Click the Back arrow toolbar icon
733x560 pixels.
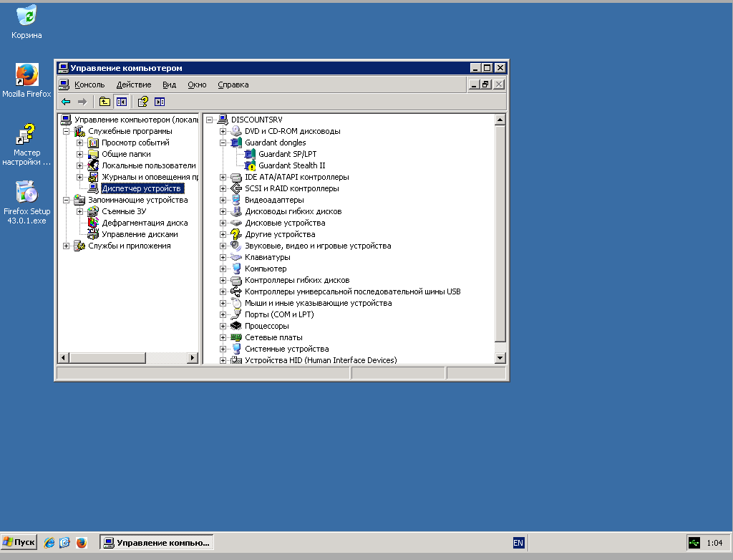tap(66, 102)
